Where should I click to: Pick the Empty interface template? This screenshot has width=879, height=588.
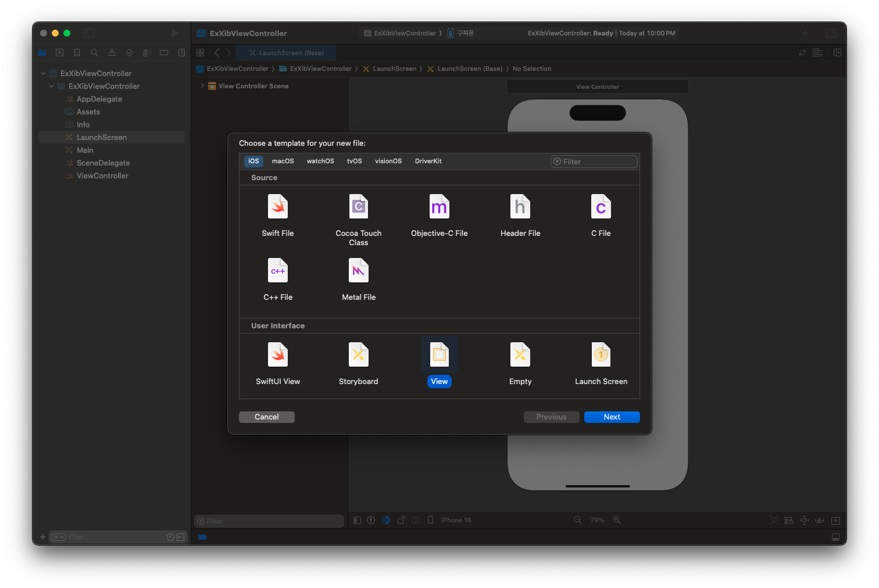(520, 364)
